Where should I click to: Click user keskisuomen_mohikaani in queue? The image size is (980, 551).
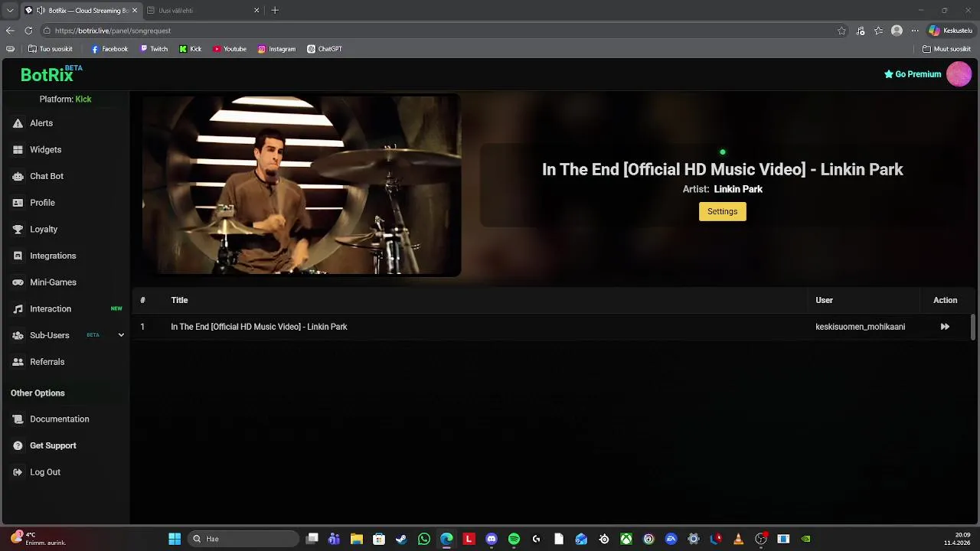tap(860, 327)
